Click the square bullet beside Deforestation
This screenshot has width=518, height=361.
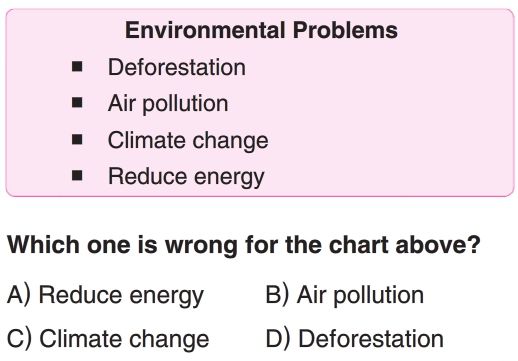coord(77,66)
